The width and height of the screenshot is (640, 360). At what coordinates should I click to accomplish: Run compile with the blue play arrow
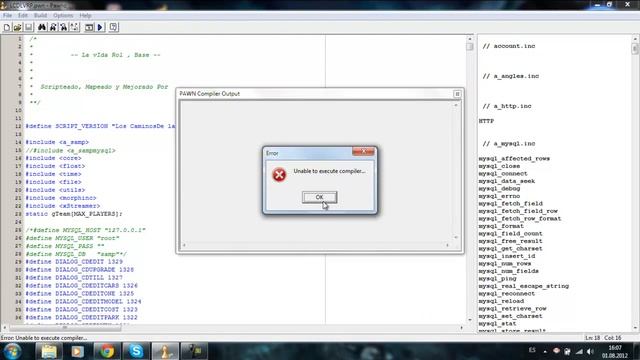[100, 27]
